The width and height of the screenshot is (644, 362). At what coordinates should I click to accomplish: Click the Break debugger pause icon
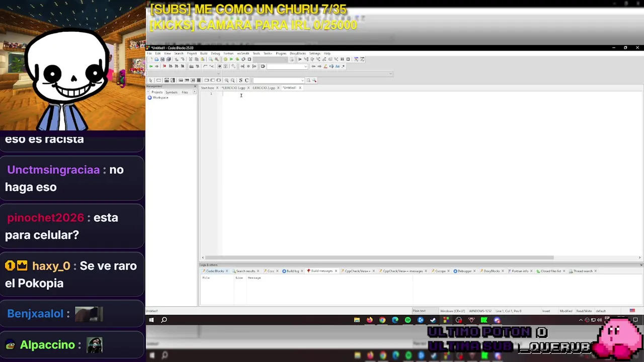coord(342,59)
